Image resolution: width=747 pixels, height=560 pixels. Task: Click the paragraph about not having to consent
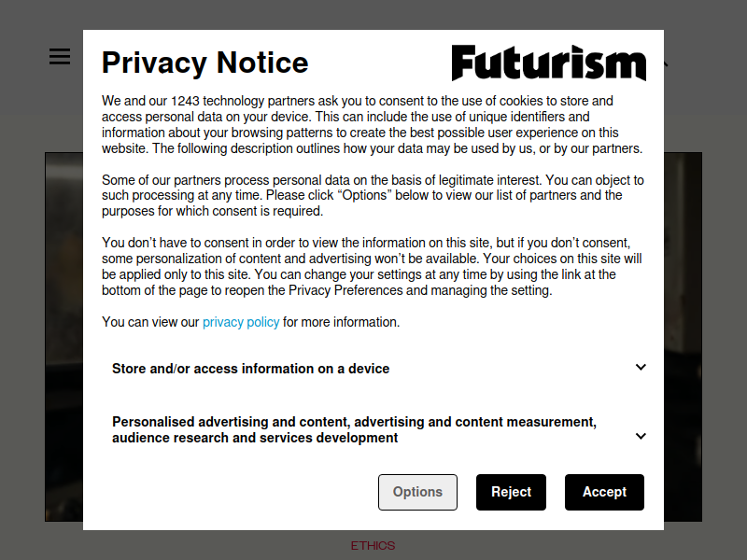[x=372, y=266]
